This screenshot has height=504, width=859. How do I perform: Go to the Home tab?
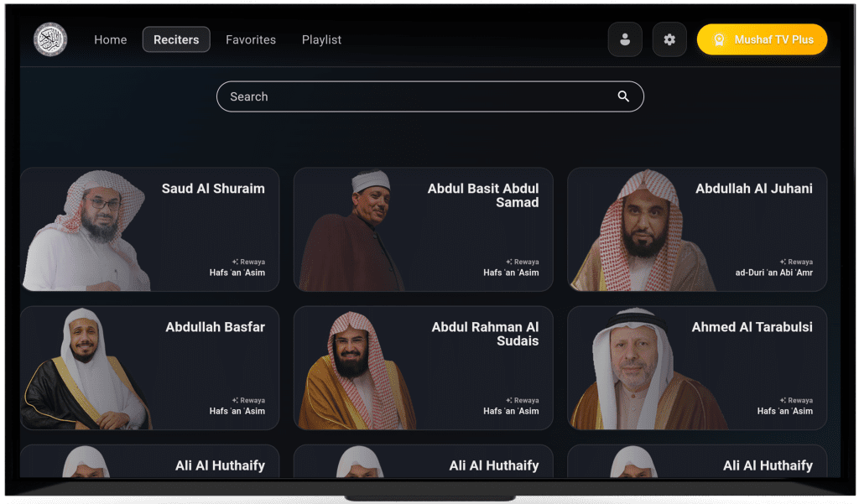click(111, 39)
